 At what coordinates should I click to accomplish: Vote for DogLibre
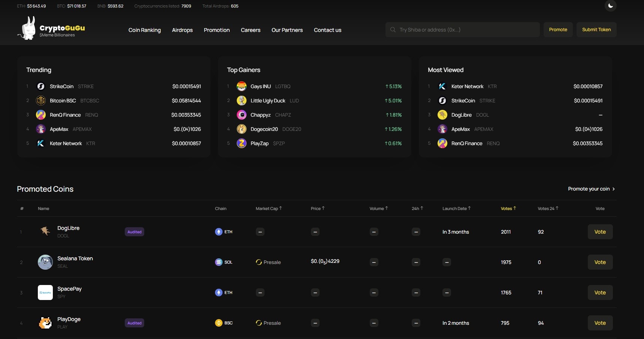[600, 232]
